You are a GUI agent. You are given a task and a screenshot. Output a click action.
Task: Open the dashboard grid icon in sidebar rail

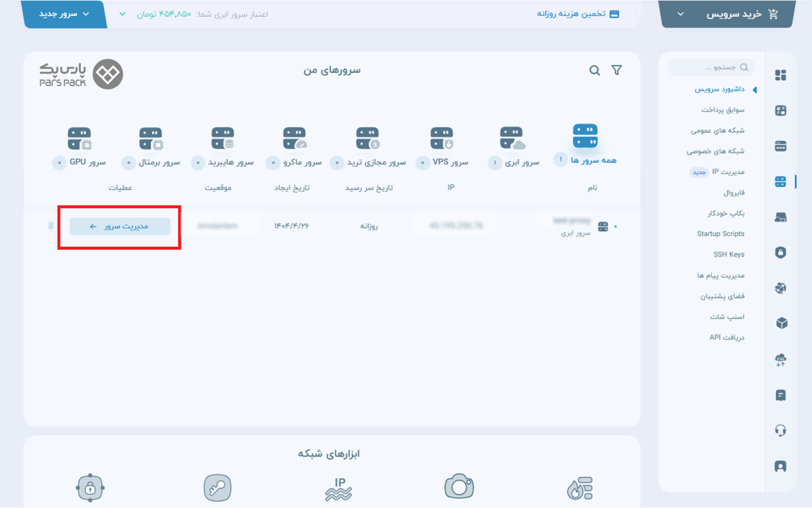tap(780, 75)
